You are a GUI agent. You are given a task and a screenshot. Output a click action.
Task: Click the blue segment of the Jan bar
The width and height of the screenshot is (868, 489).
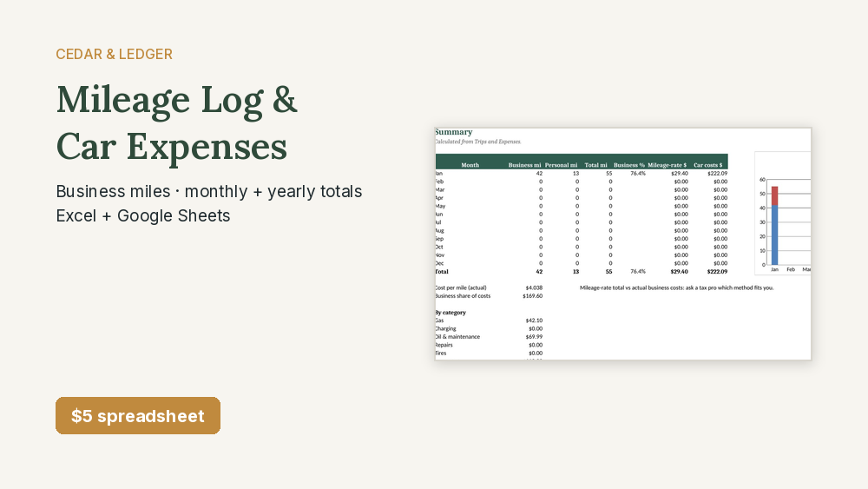pos(774,235)
